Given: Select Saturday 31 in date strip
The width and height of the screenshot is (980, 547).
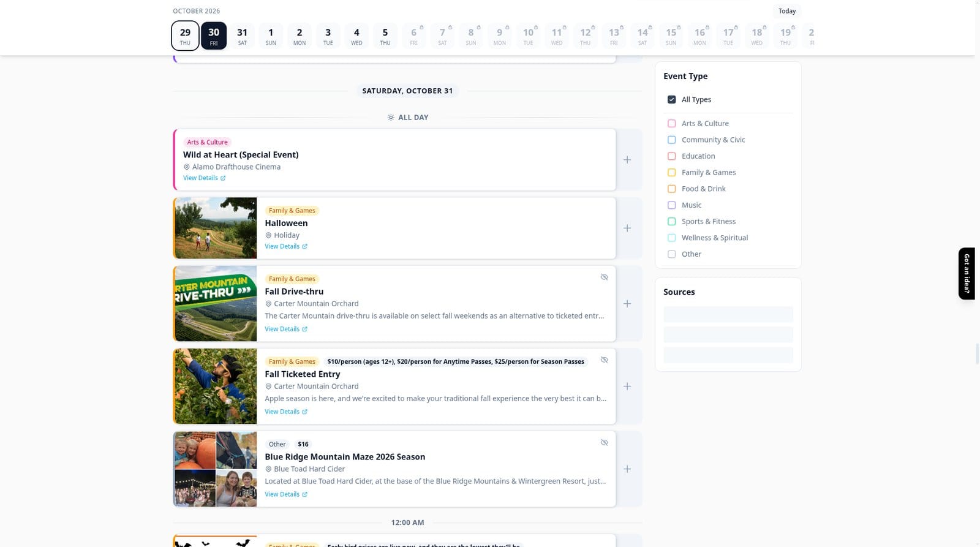Looking at the screenshot, I should [243, 36].
